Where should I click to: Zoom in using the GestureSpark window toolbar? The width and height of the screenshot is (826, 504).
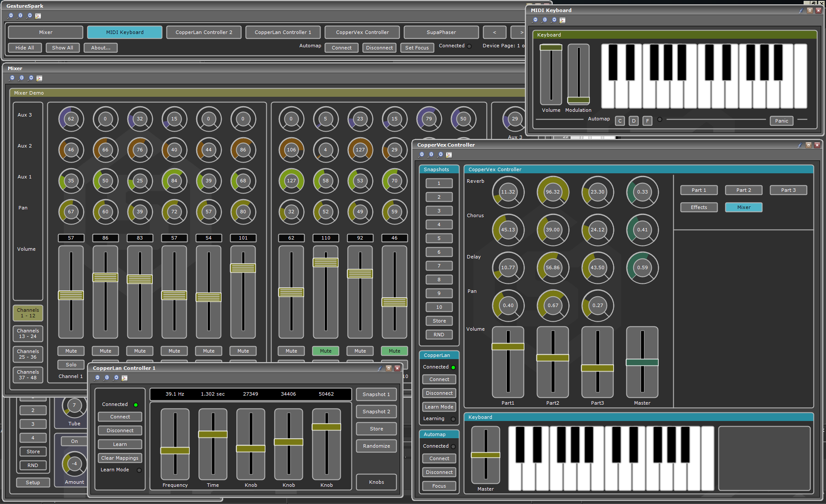[29, 16]
